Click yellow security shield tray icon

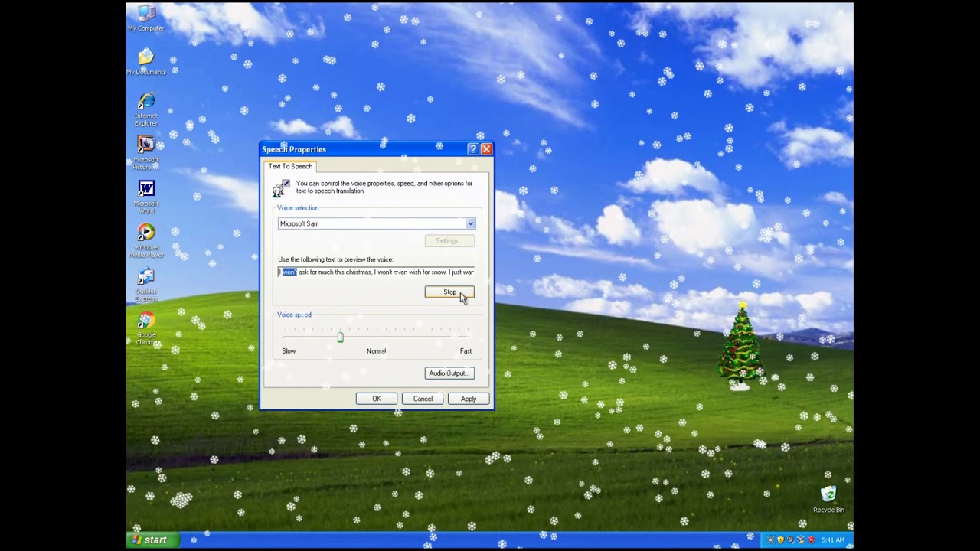tap(780, 540)
